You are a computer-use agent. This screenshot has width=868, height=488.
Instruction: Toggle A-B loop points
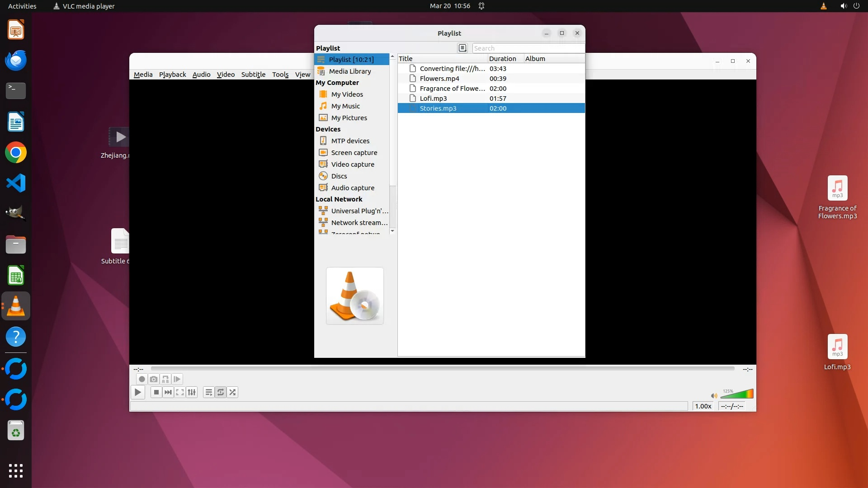(x=165, y=379)
